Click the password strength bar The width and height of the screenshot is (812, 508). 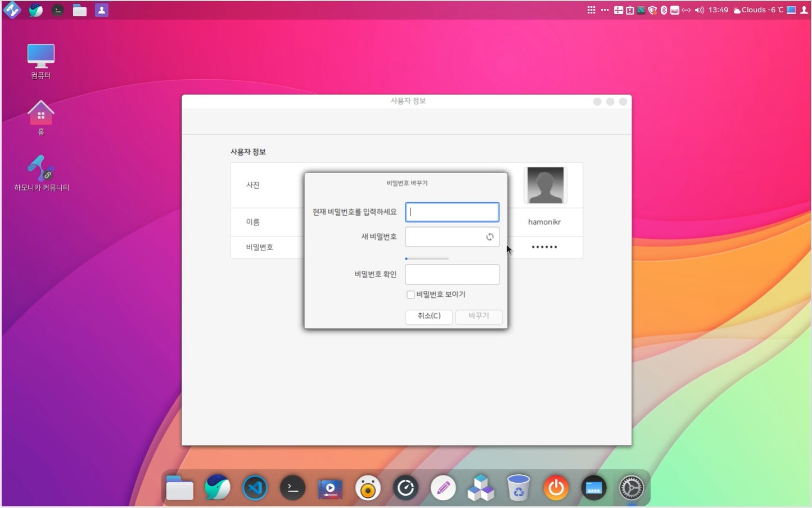point(427,258)
